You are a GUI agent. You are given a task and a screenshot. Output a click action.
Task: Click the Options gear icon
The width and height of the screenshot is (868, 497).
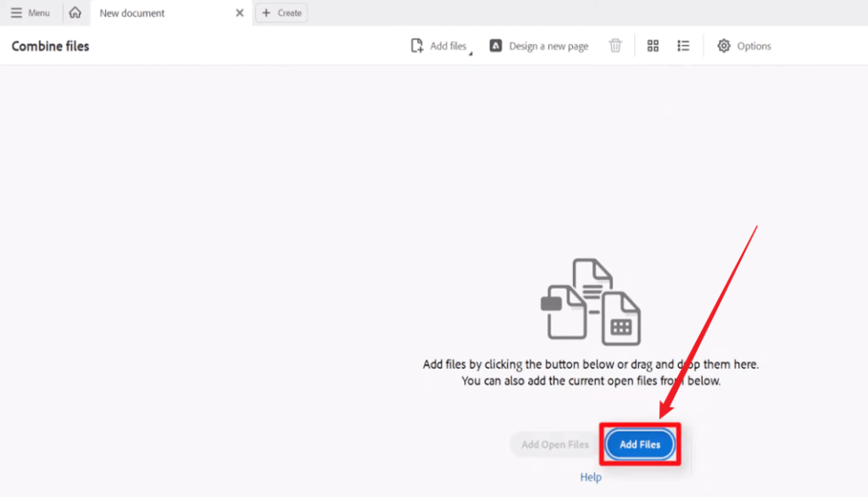(724, 45)
